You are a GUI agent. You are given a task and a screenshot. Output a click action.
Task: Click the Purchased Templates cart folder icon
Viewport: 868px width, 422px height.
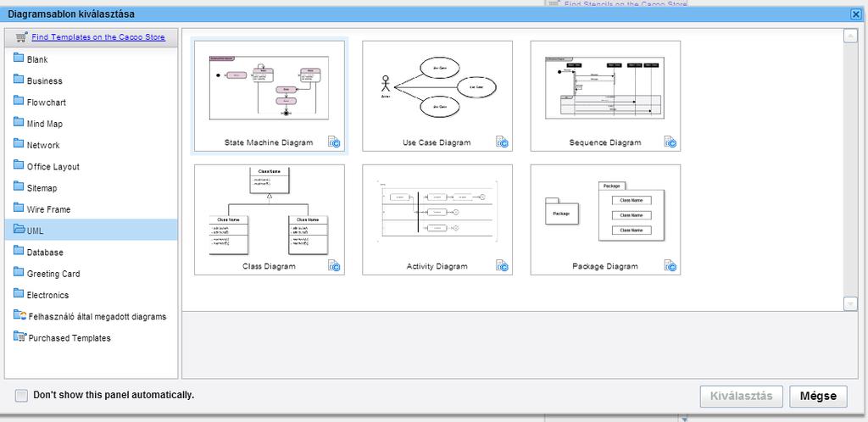click(20, 336)
